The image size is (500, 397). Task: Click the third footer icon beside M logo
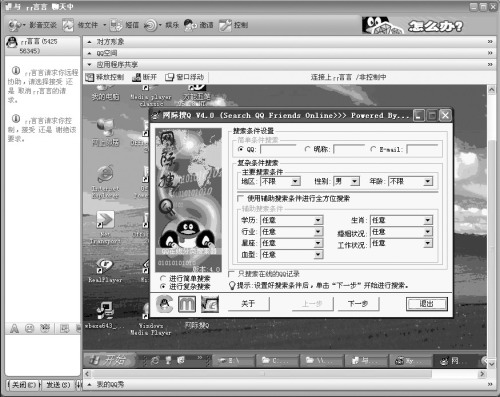(x=210, y=304)
